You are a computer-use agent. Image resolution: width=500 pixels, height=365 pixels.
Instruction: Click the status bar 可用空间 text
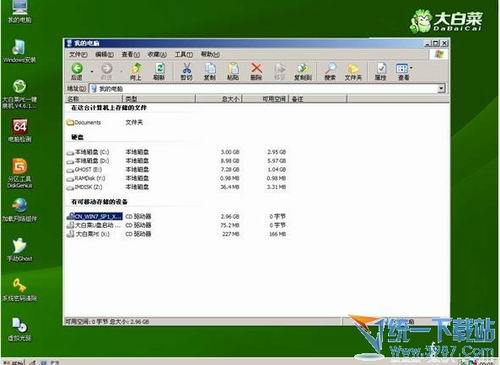click(107, 322)
